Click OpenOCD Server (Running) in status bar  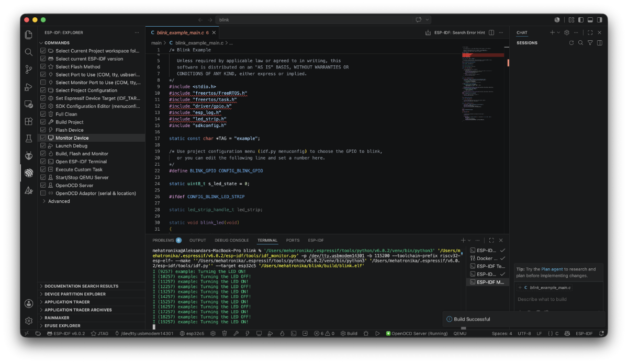(x=417, y=333)
